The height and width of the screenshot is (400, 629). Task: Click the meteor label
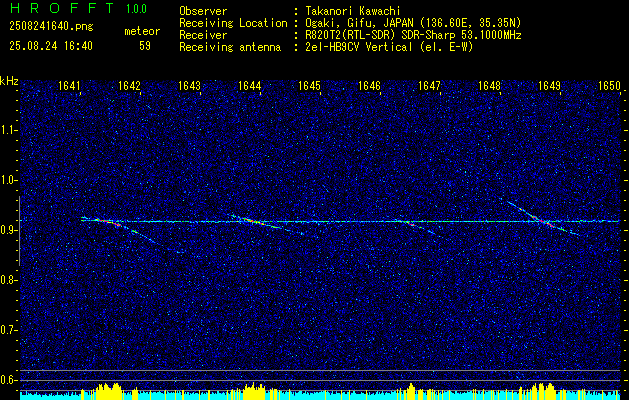142,31
